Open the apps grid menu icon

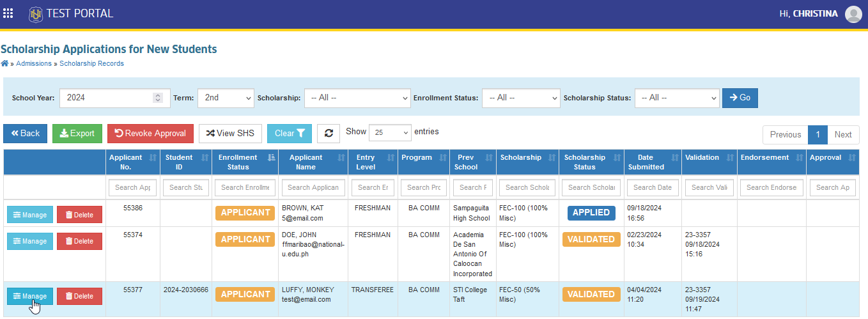click(8, 13)
